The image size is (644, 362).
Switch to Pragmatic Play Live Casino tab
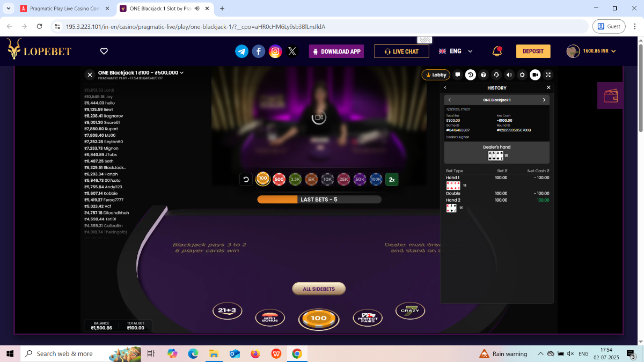pyautogui.click(x=65, y=9)
